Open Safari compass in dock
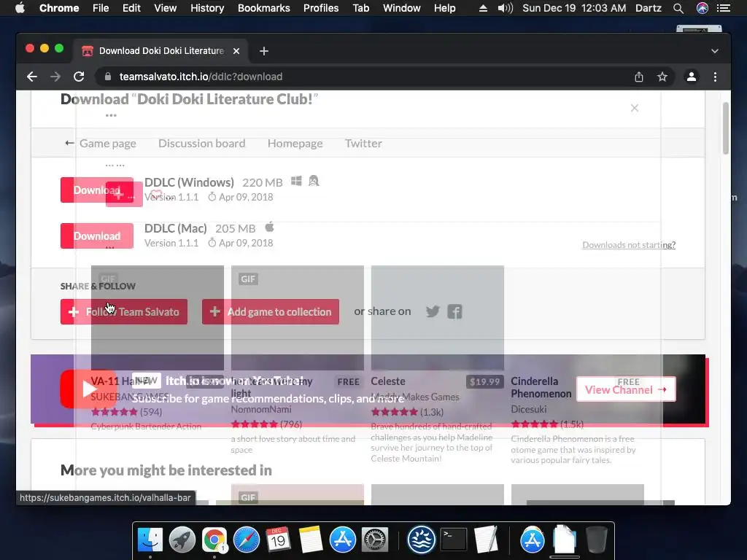Viewport: 747px width, 560px height. 247,540
